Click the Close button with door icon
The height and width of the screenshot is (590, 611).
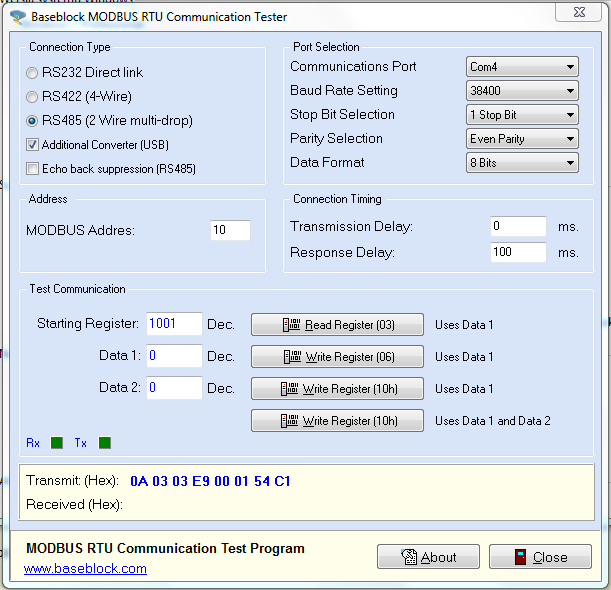tap(540, 557)
